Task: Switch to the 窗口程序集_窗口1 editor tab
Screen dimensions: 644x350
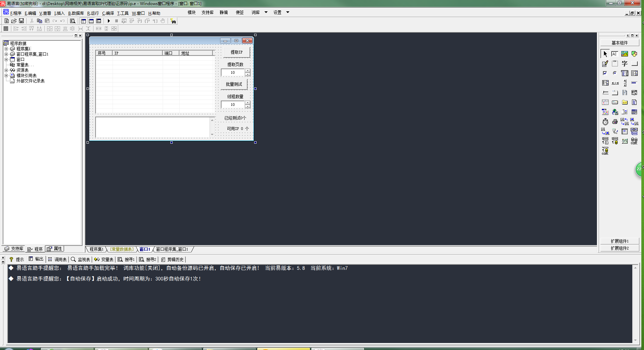Action: pyautogui.click(x=172, y=249)
